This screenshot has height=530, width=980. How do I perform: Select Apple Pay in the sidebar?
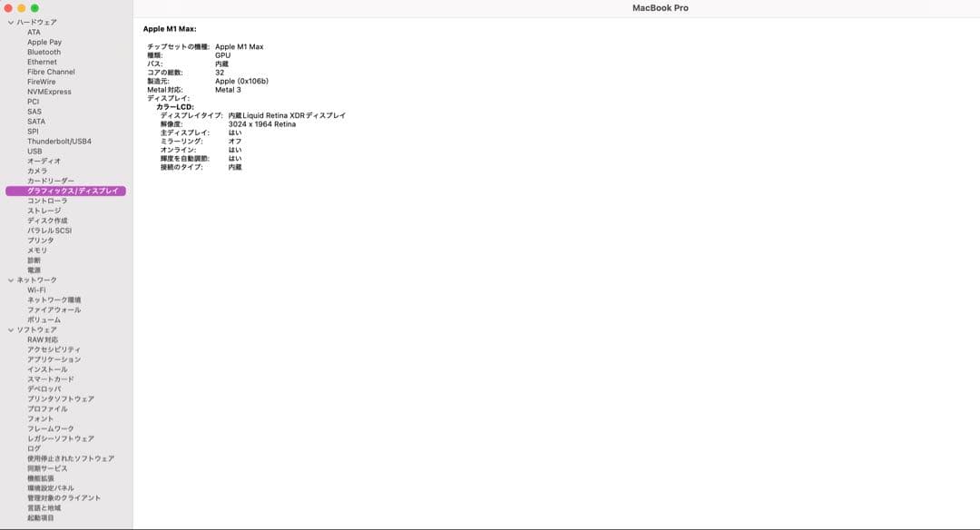[44, 42]
